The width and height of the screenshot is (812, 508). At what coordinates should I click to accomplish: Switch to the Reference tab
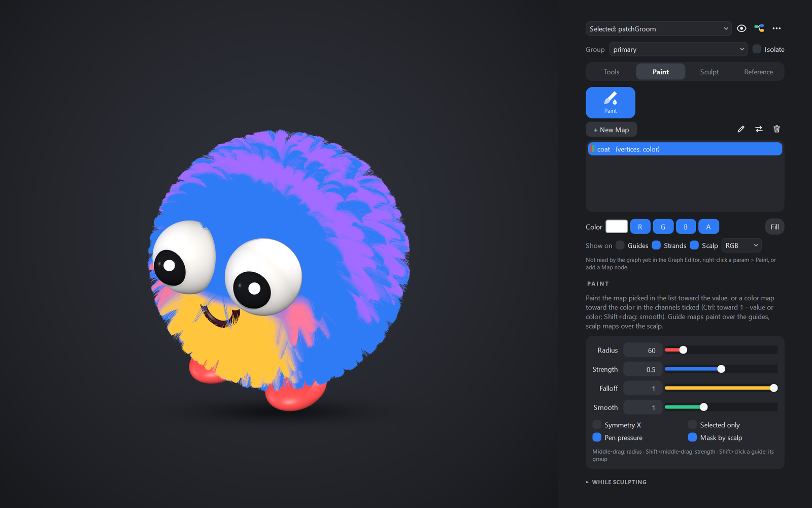(758, 72)
